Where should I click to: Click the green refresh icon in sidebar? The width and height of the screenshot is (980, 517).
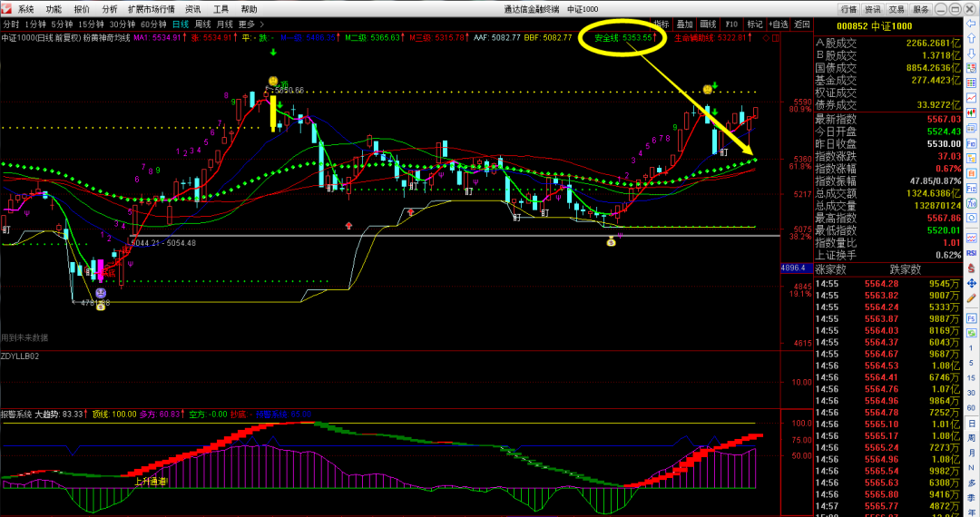[x=972, y=333]
